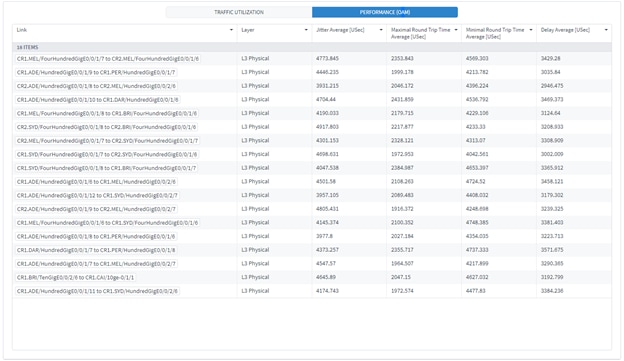Open link CR2.SYD to CR2.BRI
Image resolution: width=624 pixels, height=361 pixels.
[x=106, y=127]
